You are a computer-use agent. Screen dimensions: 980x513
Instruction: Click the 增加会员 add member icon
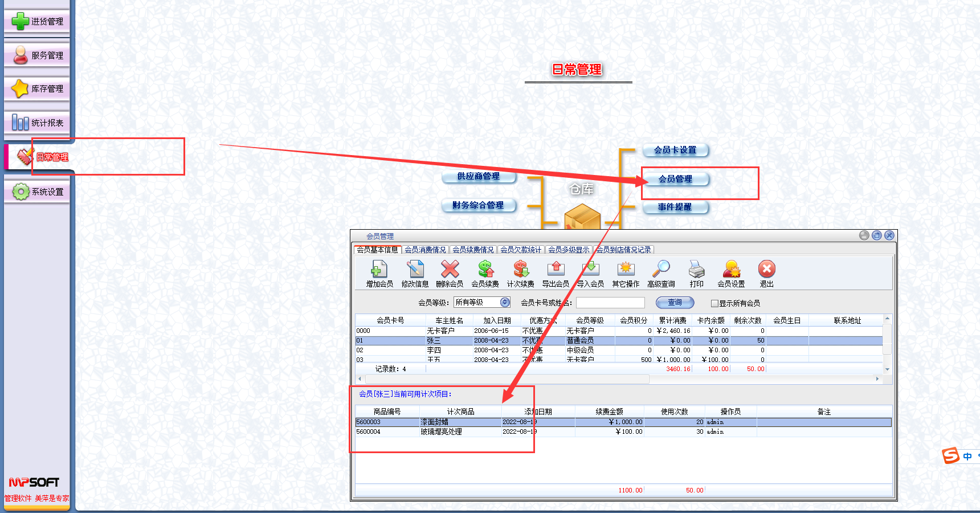pos(379,270)
